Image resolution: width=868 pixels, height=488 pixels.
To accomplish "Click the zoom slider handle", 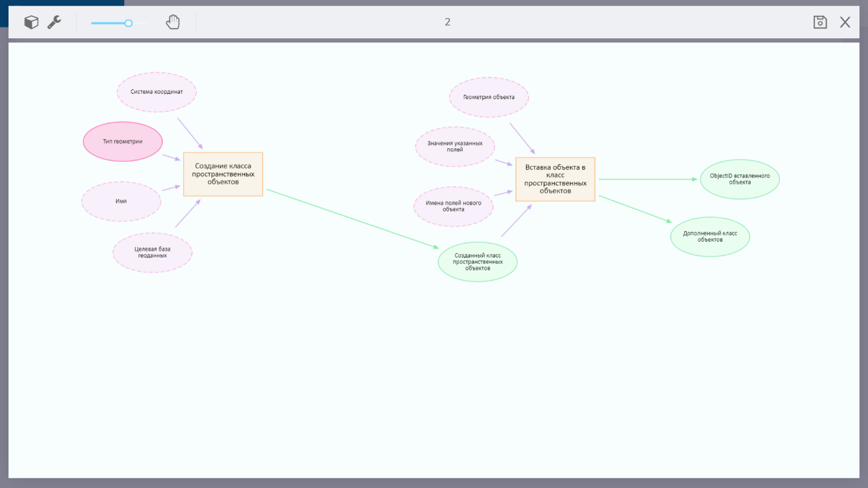I will 128,23.
